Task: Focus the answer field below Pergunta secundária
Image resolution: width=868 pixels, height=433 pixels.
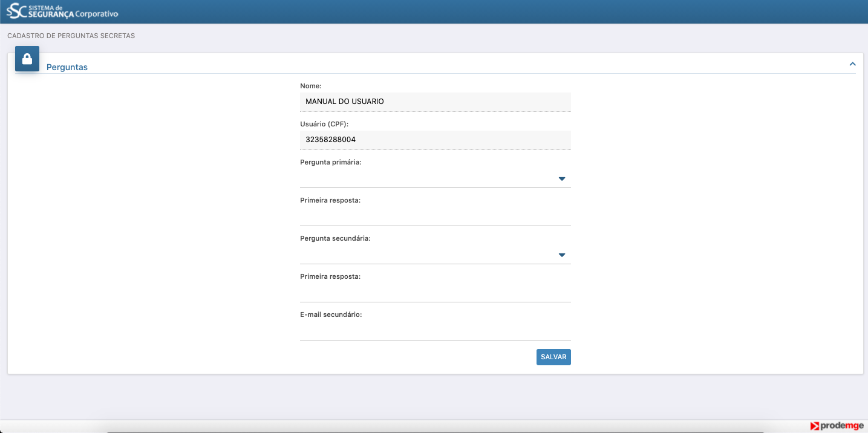Action: click(x=435, y=293)
